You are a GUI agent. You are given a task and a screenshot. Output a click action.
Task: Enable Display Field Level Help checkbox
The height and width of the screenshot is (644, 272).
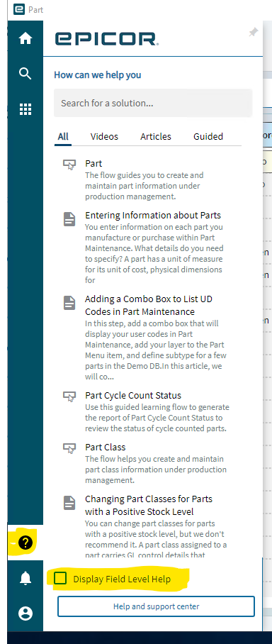(60, 579)
